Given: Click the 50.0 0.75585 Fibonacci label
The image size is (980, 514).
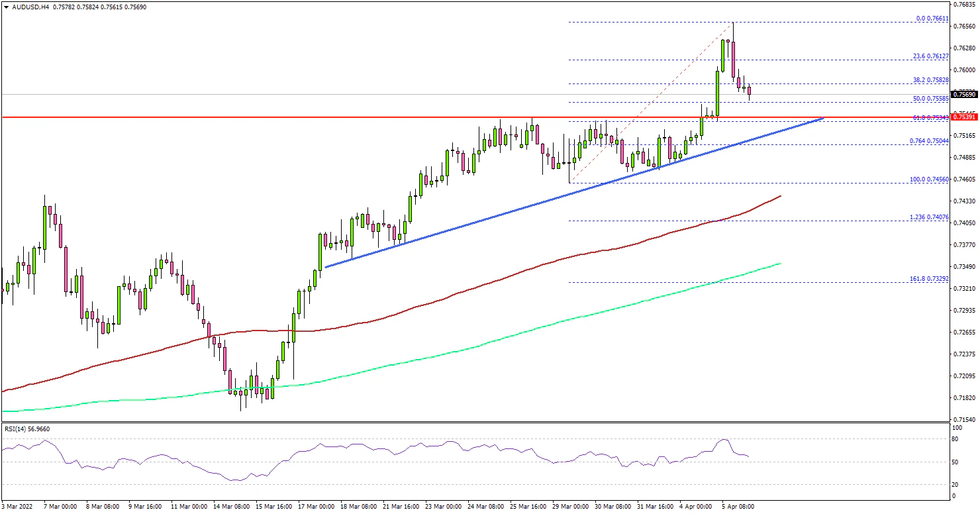Looking at the screenshot, I should point(931,98).
